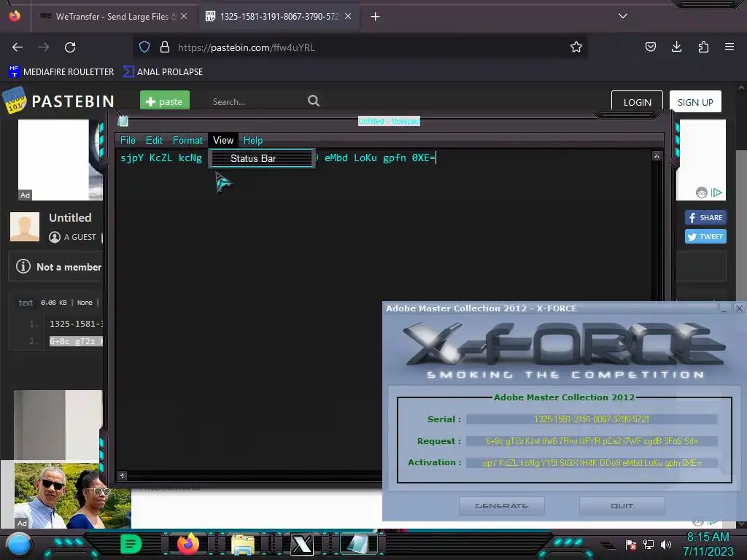747x560 pixels.
Task: Open the X-FORCE taskbar icon
Action: point(301,544)
